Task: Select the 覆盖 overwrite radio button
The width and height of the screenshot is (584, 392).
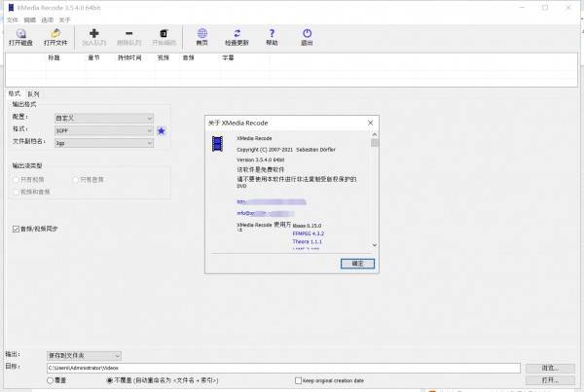Action: tap(51, 380)
